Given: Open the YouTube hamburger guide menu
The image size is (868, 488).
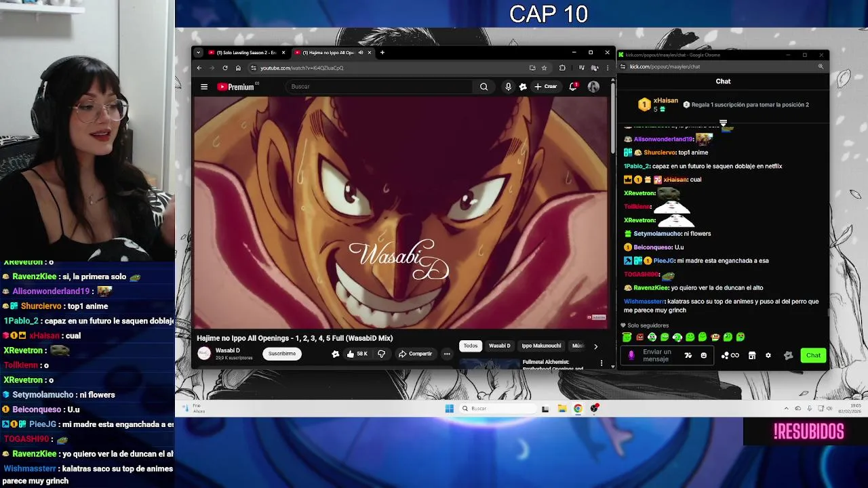Looking at the screenshot, I should point(204,87).
